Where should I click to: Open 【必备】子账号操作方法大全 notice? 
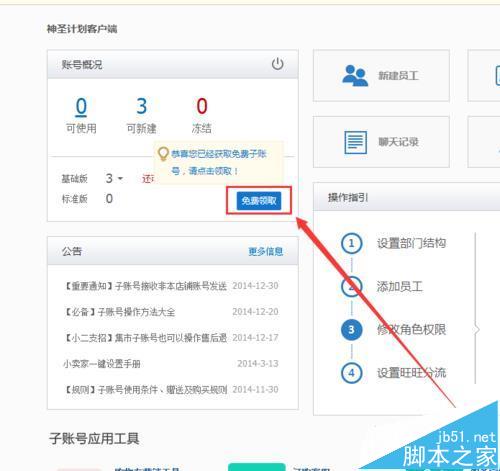pyautogui.click(x=119, y=312)
